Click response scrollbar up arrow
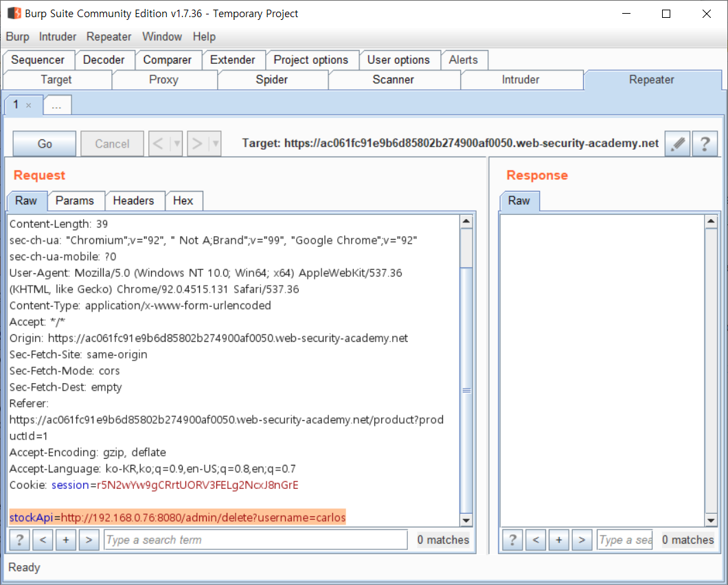Viewport: 728px width, 585px height. click(711, 222)
